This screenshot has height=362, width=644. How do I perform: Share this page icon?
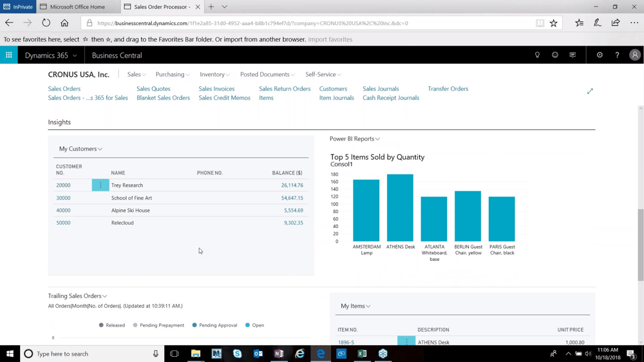point(615,23)
